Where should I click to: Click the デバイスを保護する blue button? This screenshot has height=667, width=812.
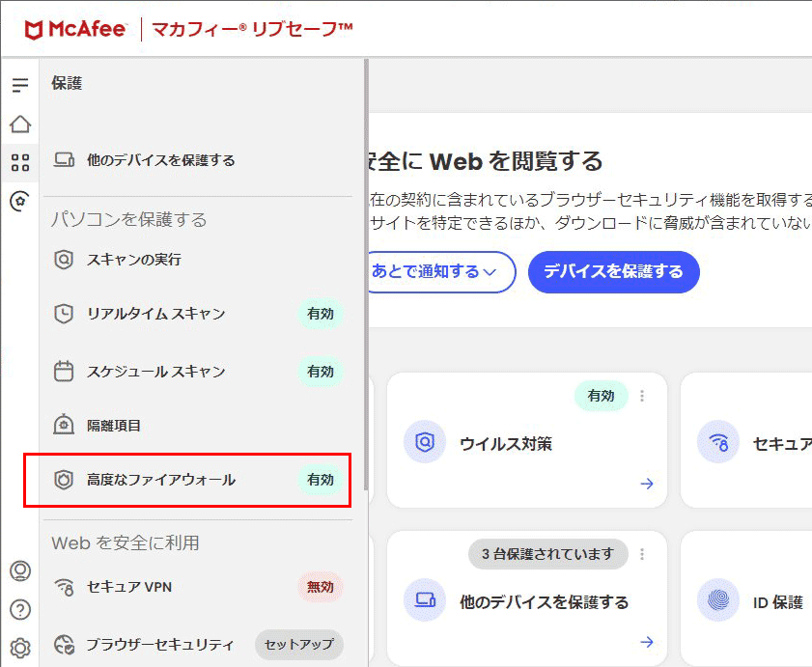coord(614,272)
